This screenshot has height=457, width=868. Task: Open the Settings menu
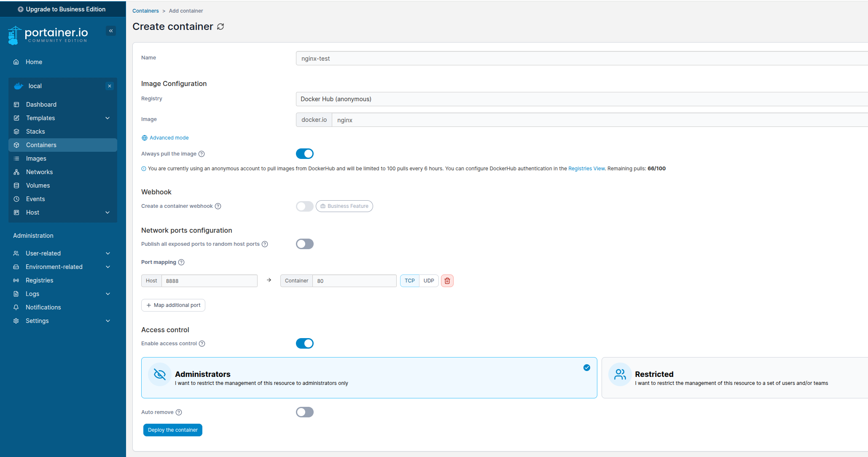[x=37, y=320]
